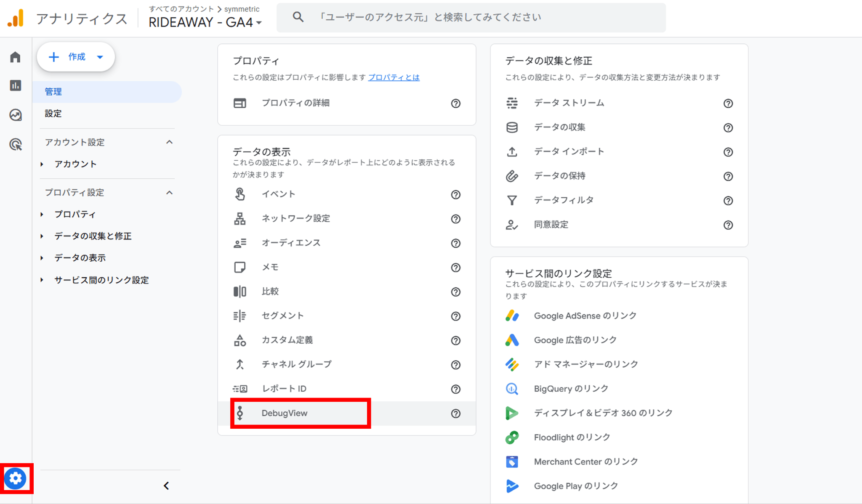Click help icon next to イベント
This screenshot has height=504, width=862.
pyautogui.click(x=455, y=194)
